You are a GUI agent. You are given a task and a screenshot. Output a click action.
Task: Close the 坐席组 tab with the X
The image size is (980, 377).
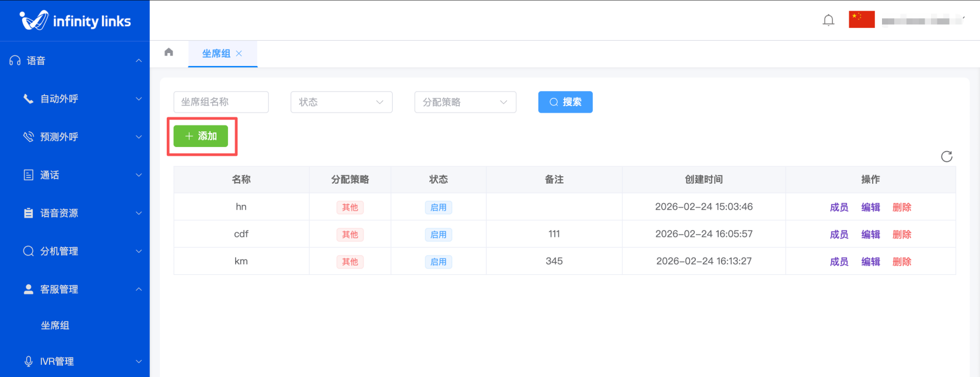click(x=239, y=54)
